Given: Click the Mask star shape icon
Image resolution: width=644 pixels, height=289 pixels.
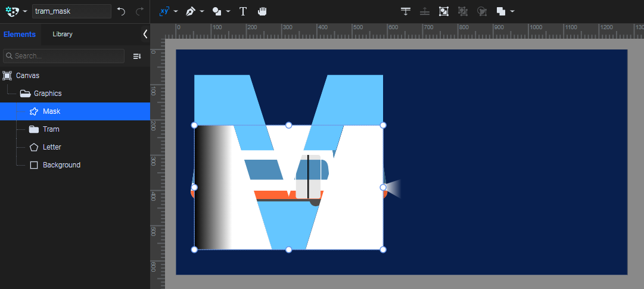Looking at the screenshot, I should click(x=34, y=111).
